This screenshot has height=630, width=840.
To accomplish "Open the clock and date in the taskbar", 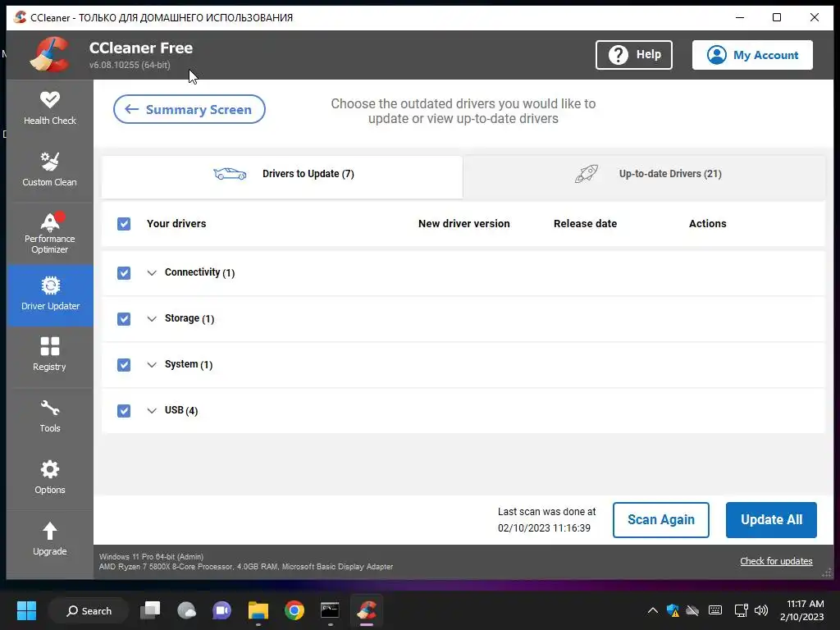I will (x=801, y=610).
